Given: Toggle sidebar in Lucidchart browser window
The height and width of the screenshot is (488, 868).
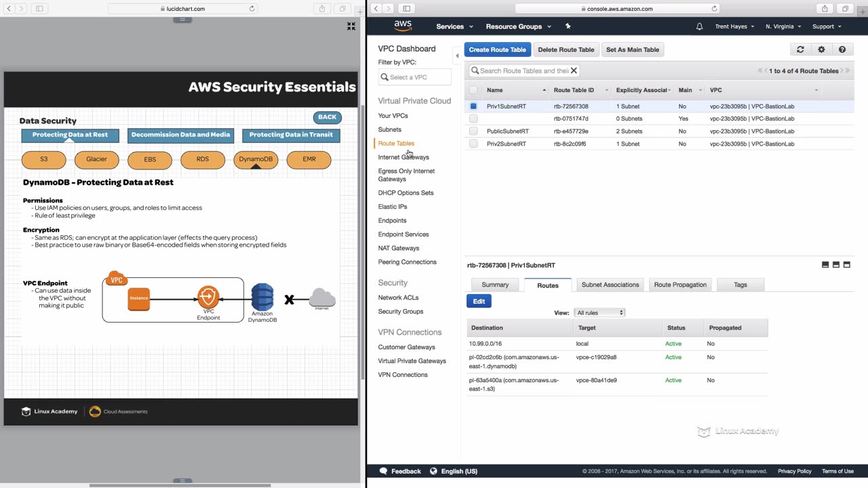Looking at the screenshot, I should coord(39,9).
